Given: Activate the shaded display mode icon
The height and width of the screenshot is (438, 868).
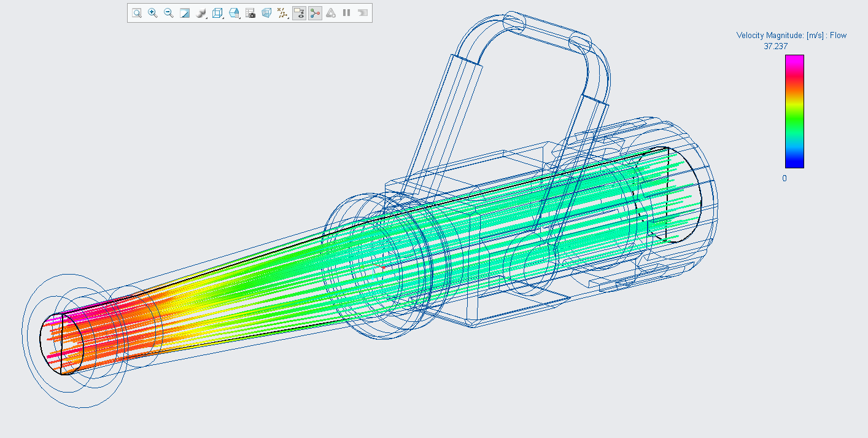Looking at the screenshot, I should tap(185, 13).
